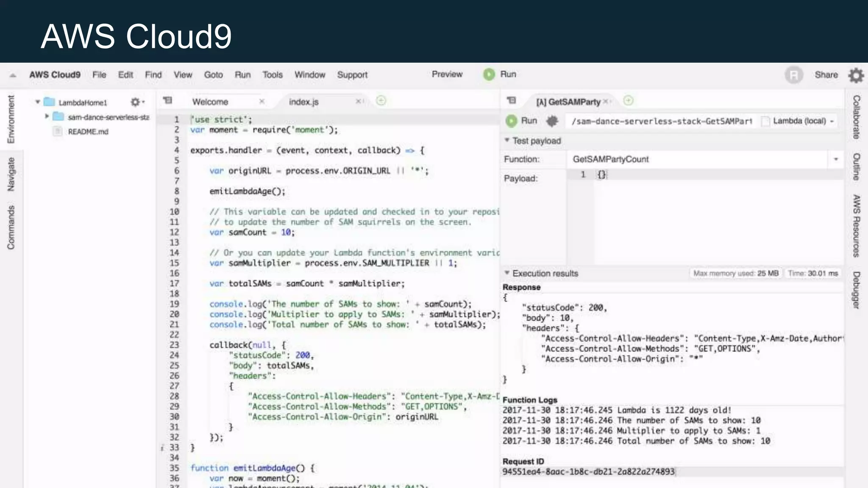
Task: Switch to the Welcome tab
Action: tap(210, 102)
